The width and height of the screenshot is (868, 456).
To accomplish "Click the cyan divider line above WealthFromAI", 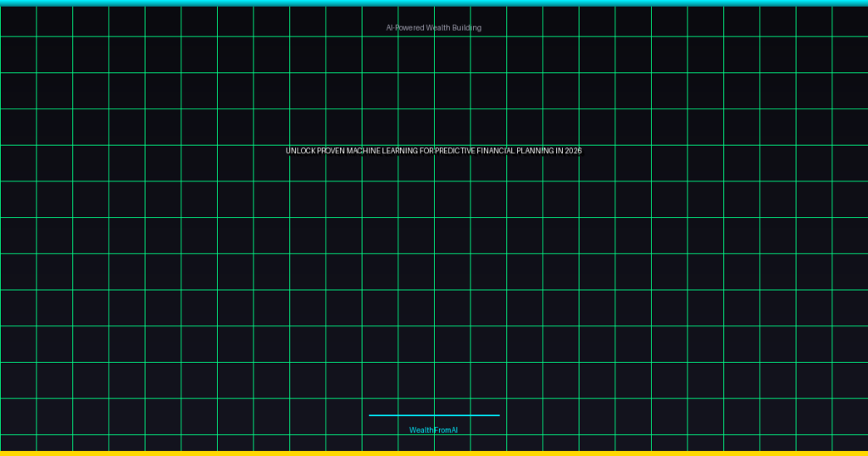I will [x=434, y=415].
